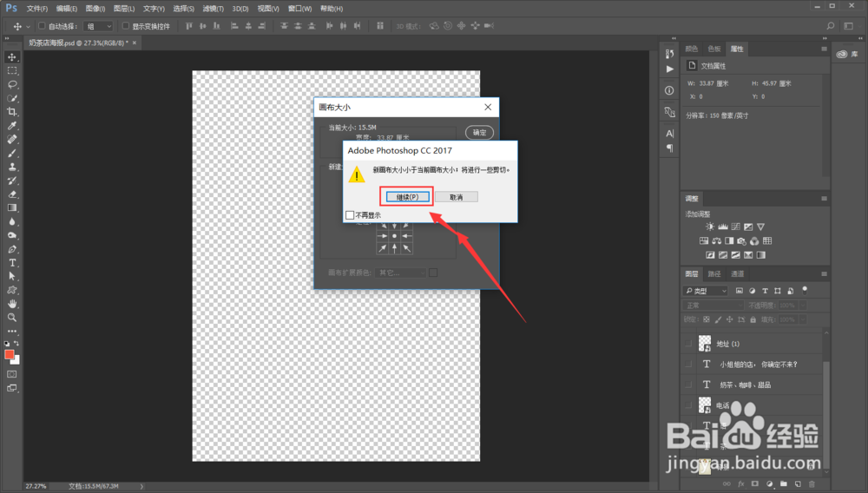Select the History Brush tool

coord(11,181)
